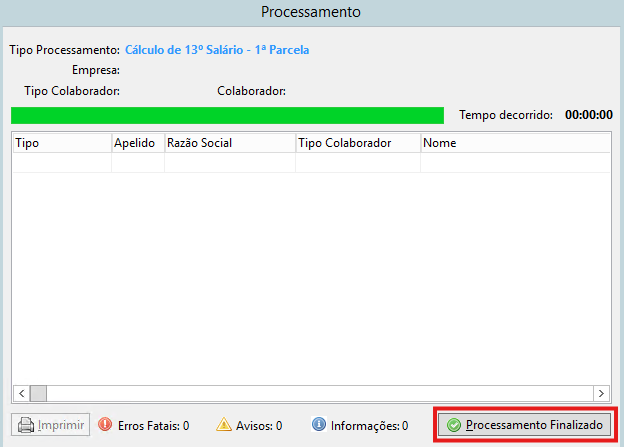Click the 'Erros Fatais: 0' text
This screenshot has width=624, height=447.
pyautogui.click(x=154, y=426)
